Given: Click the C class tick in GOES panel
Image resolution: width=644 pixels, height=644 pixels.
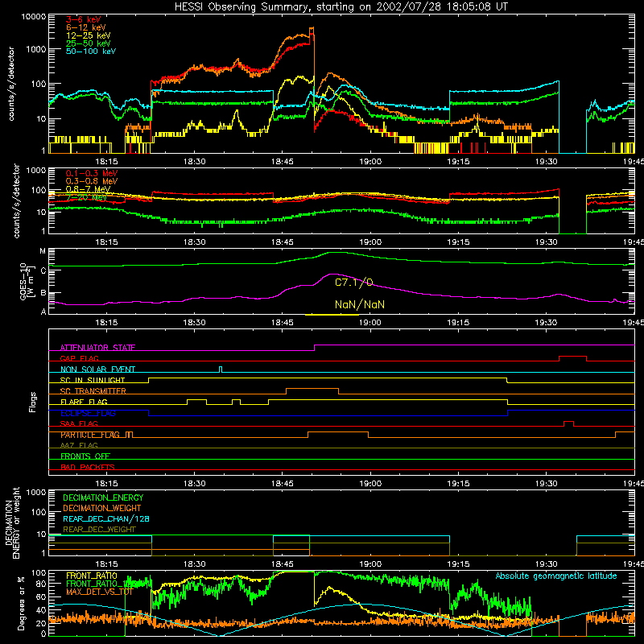Looking at the screenshot, I should 43,270.
